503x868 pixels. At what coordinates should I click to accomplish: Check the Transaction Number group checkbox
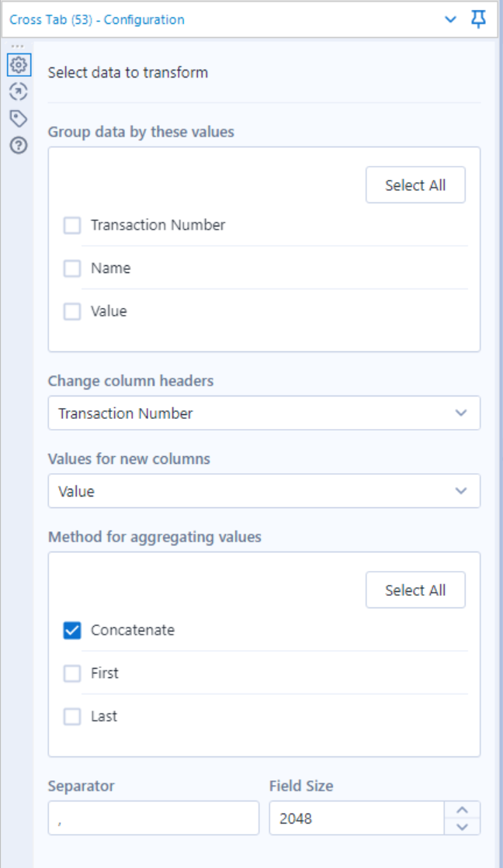72,225
